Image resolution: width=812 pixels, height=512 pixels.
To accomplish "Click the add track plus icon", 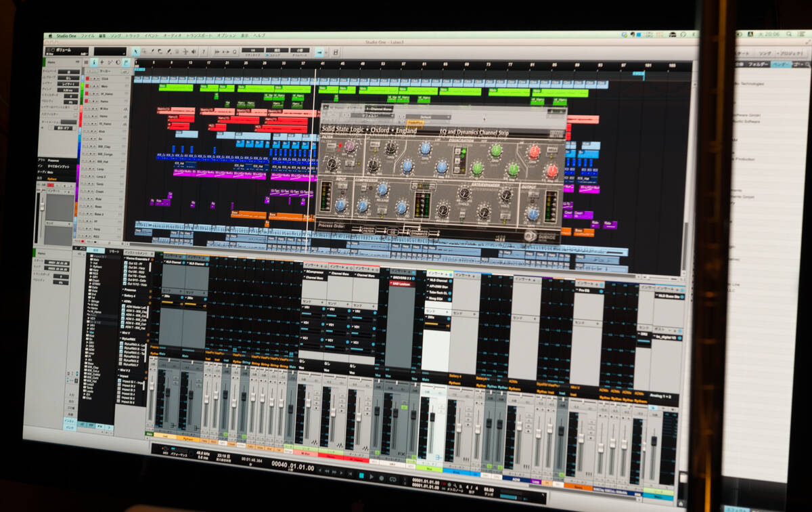I will pos(102,62).
